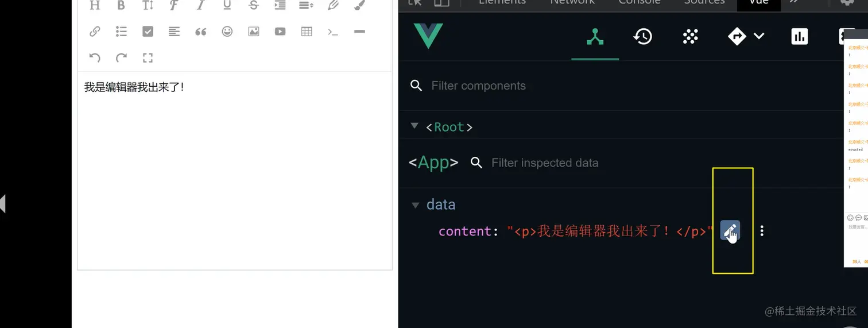Insert a video with the play icon

pos(280,32)
